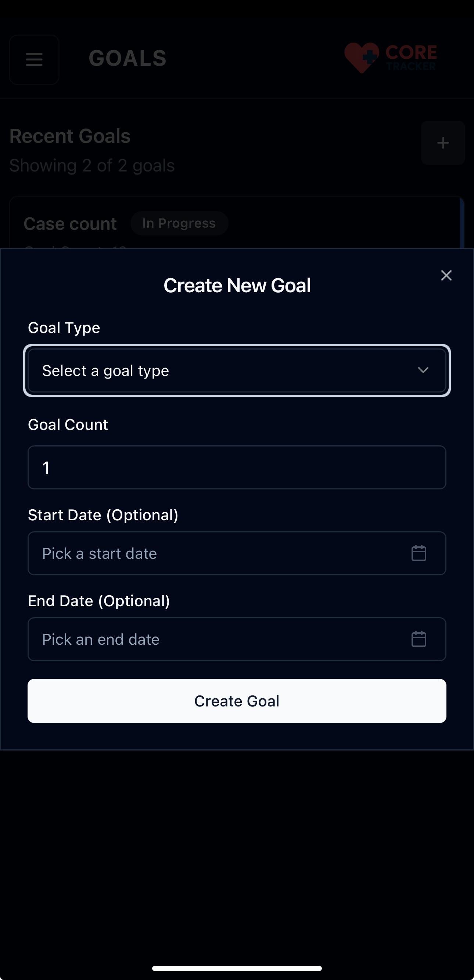Open the 'Pick a start date' picker
This screenshot has height=980, width=474.
pos(221,553)
